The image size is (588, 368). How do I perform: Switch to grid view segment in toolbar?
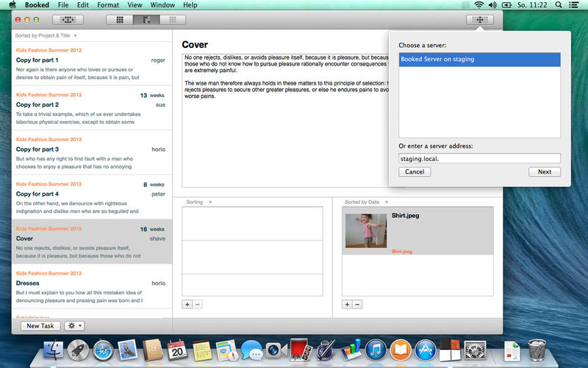point(120,20)
